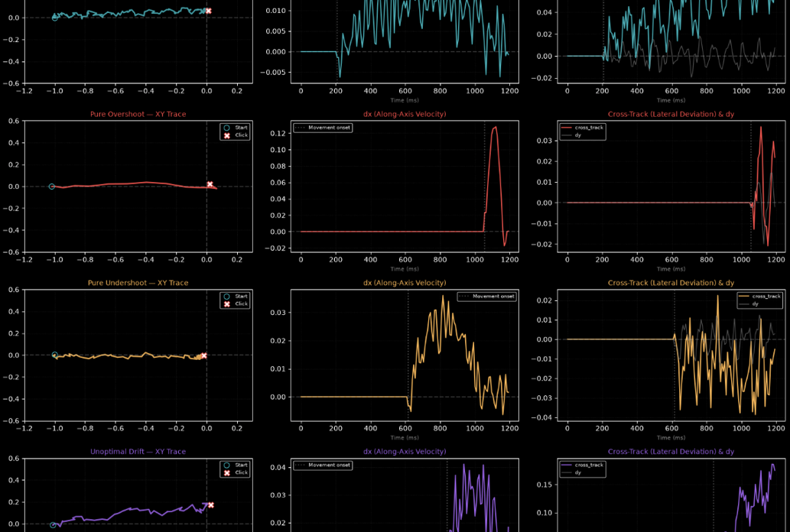Click "dy" in the red cross-track legend
This screenshot has height=532, width=790.
(x=578, y=135)
